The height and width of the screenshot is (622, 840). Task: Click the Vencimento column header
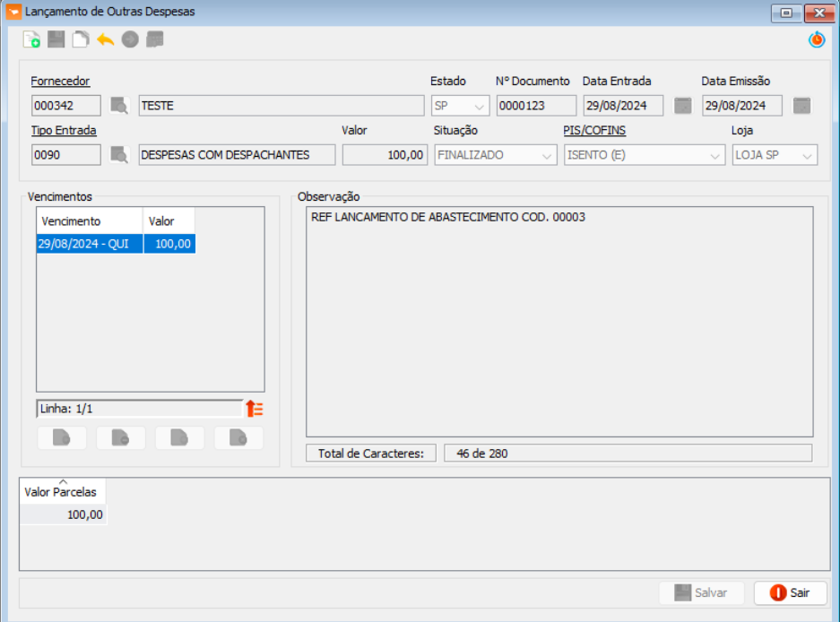point(89,220)
